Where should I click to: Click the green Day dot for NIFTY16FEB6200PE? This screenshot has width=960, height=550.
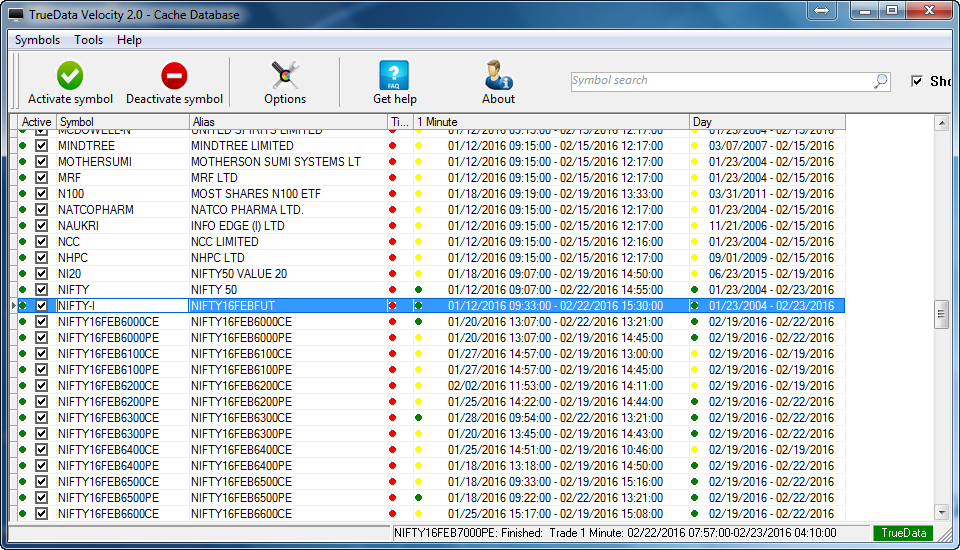click(x=694, y=402)
